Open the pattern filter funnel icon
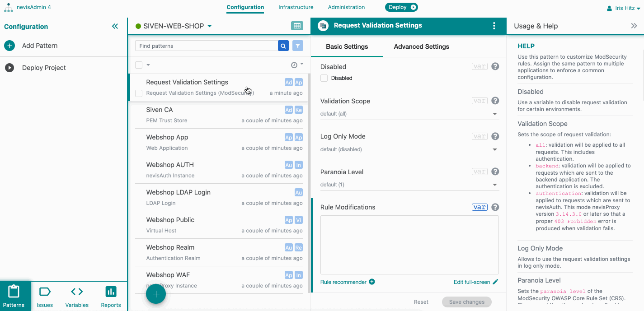Viewport: 644px width, 311px height. tap(297, 46)
